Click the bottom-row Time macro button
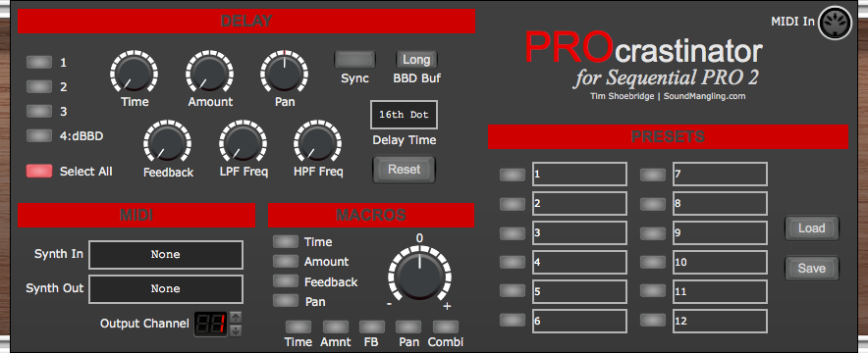The height and width of the screenshot is (353, 868). coord(298,327)
